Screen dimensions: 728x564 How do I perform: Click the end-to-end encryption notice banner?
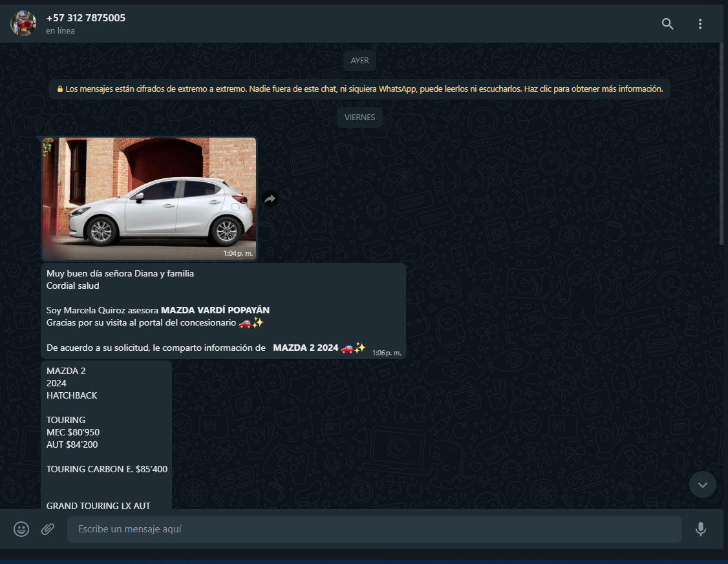click(x=360, y=89)
